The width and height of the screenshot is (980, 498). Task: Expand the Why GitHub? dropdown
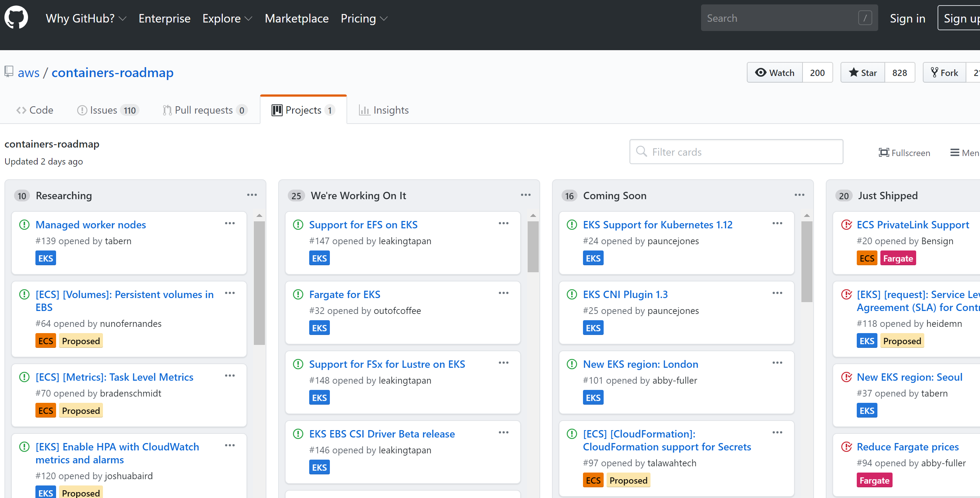(86, 18)
